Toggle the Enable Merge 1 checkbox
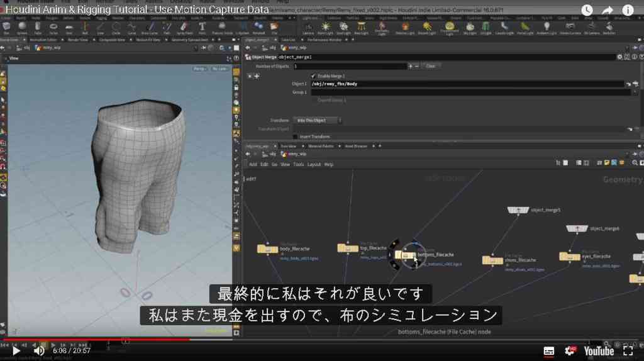This screenshot has height=361, width=644. (x=313, y=76)
